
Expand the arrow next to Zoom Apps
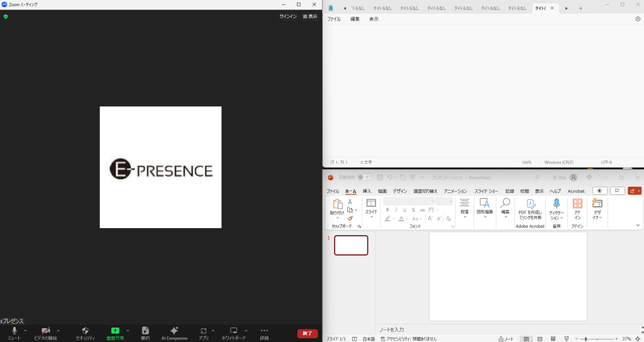[213, 331]
